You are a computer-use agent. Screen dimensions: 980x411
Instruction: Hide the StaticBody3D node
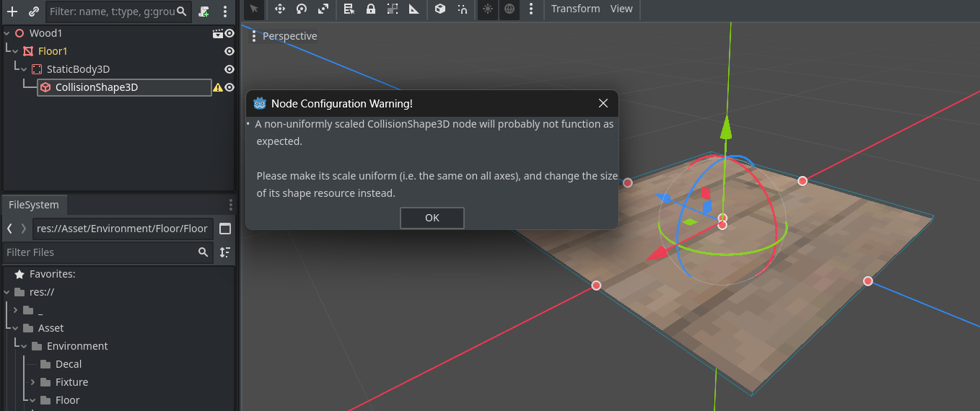(229, 69)
